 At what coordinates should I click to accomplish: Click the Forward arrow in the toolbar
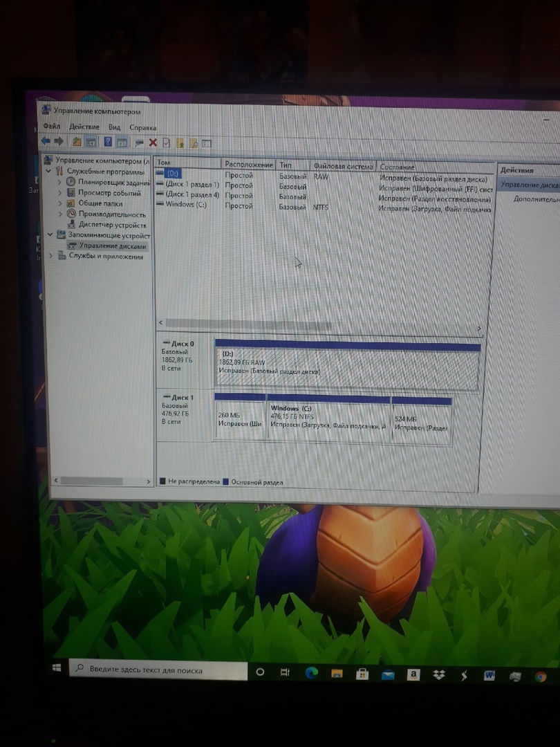tap(59, 141)
